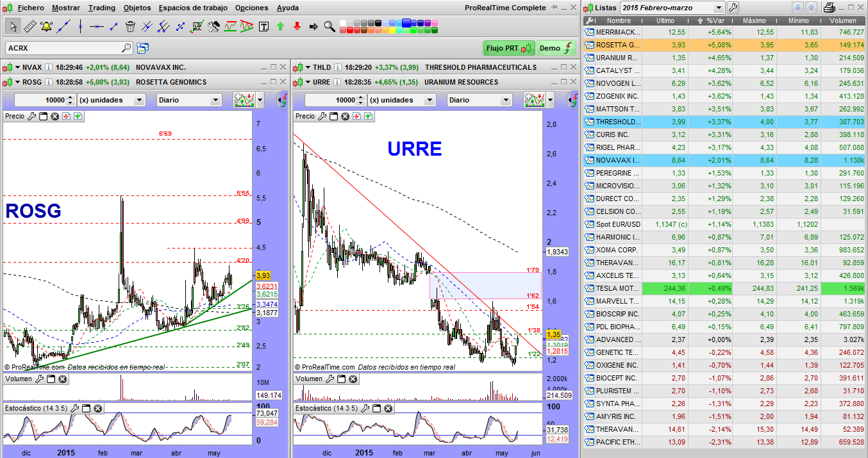
Task: Select the triangle pattern drawing tool
Action: (246, 26)
